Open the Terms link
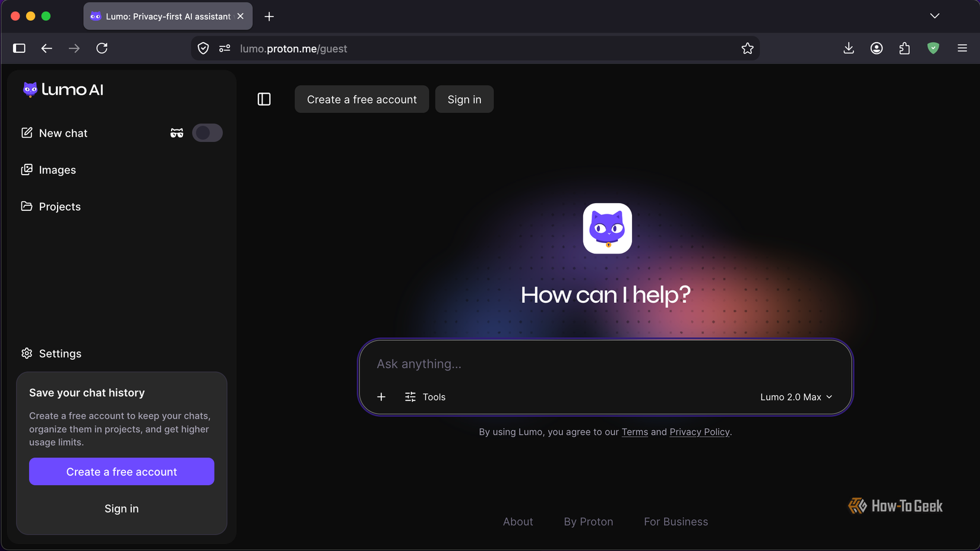Viewport: 980px width, 551px height. [x=635, y=432]
